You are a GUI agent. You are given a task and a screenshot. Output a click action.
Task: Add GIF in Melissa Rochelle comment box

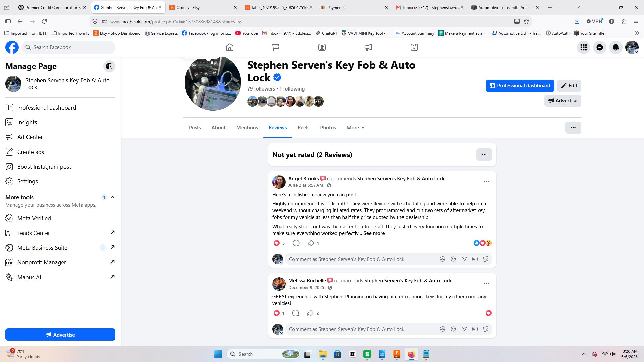(x=475, y=329)
